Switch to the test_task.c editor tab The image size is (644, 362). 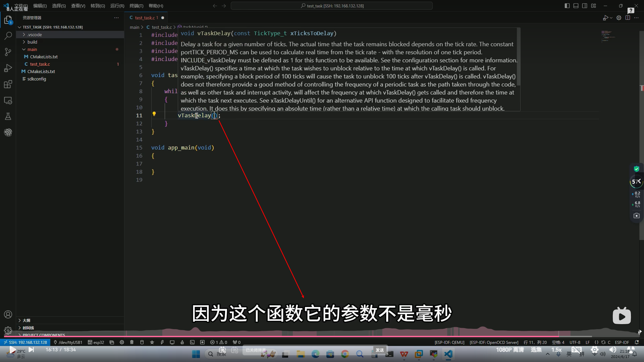click(146, 18)
